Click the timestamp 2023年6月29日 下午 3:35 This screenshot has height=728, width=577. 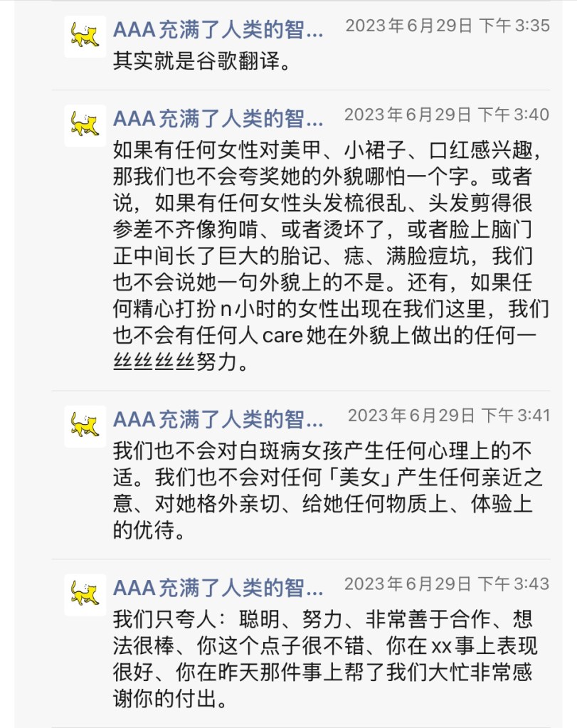click(448, 26)
